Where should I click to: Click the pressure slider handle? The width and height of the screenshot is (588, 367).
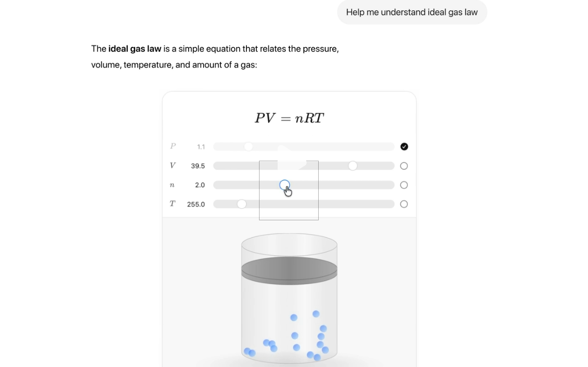click(248, 146)
